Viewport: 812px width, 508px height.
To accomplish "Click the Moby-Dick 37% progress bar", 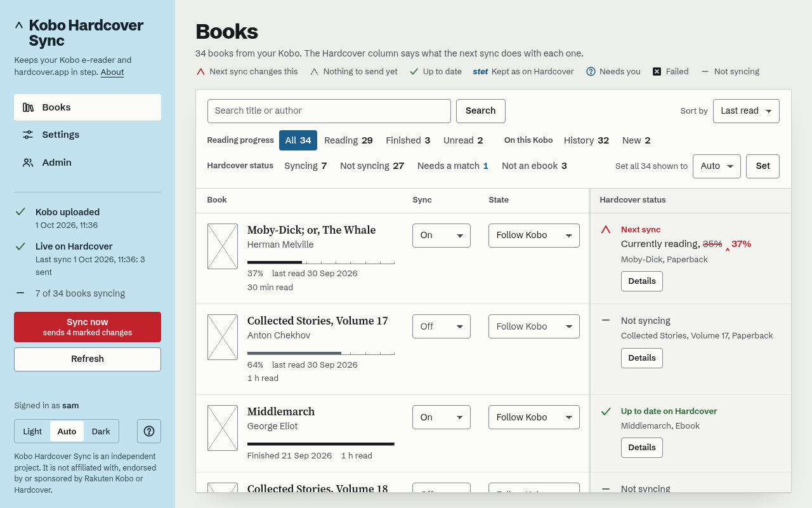I will click(x=321, y=262).
